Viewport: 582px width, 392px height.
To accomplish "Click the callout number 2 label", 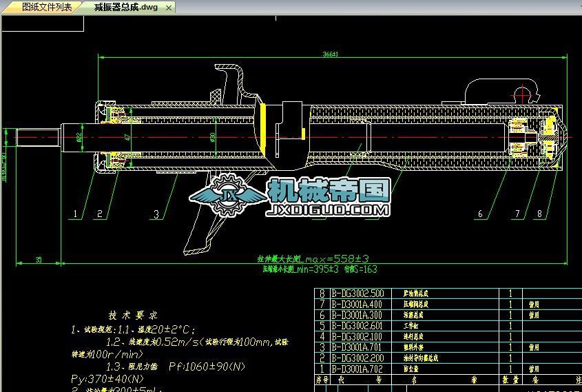I will pyautogui.click(x=99, y=214).
